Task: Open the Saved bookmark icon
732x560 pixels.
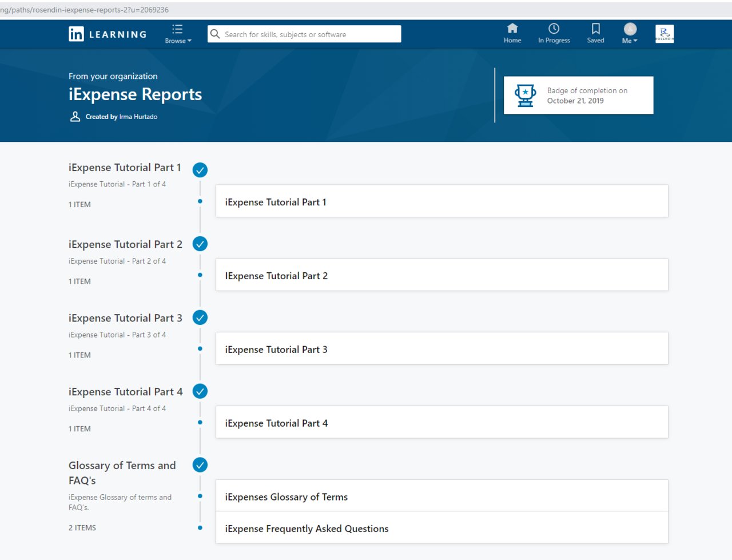Action: click(595, 29)
